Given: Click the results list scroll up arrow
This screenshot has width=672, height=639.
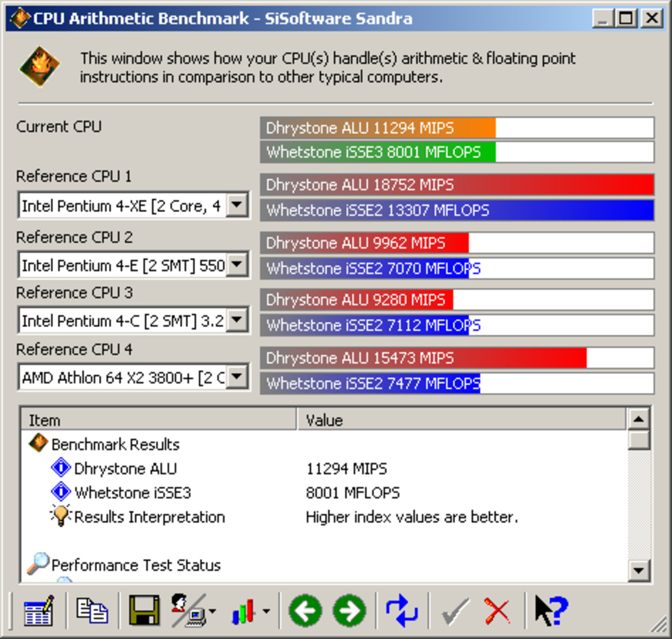Looking at the screenshot, I should click(x=639, y=419).
